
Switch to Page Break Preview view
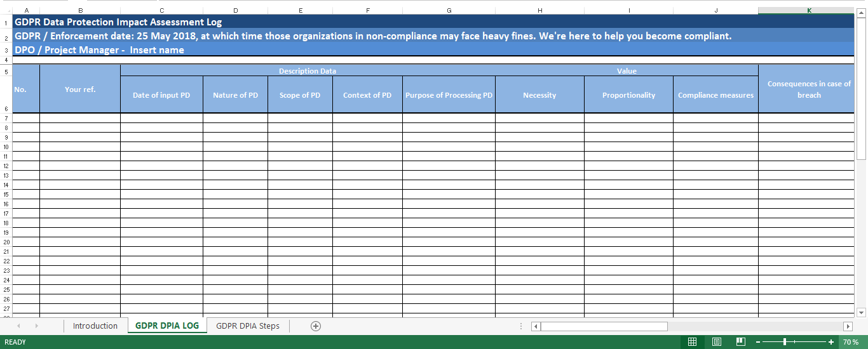pyautogui.click(x=740, y=342)
